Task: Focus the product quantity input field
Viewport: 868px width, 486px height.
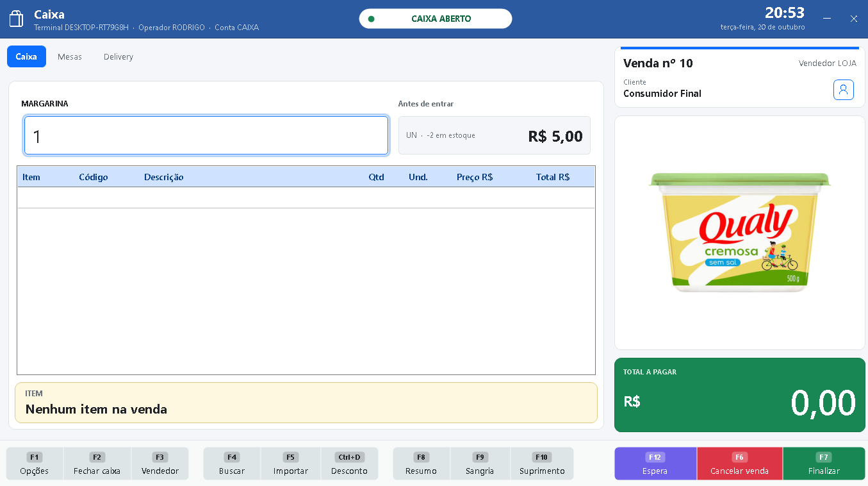Action: pos(206,135)
